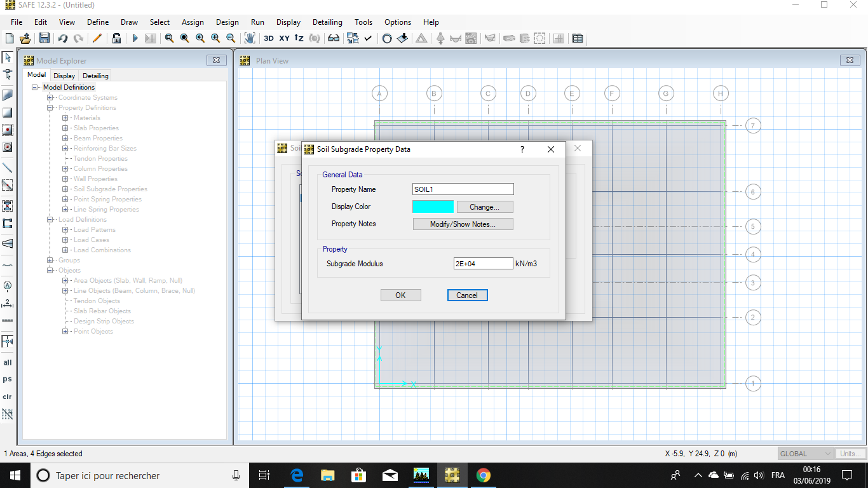Click the Lock/Unlock Model padlock icon

[116, 38]
